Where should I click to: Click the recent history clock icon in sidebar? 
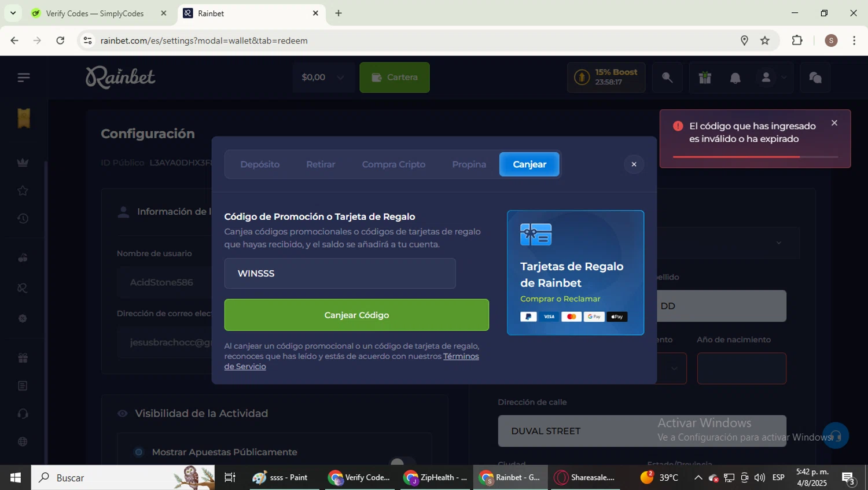point(23,218)
